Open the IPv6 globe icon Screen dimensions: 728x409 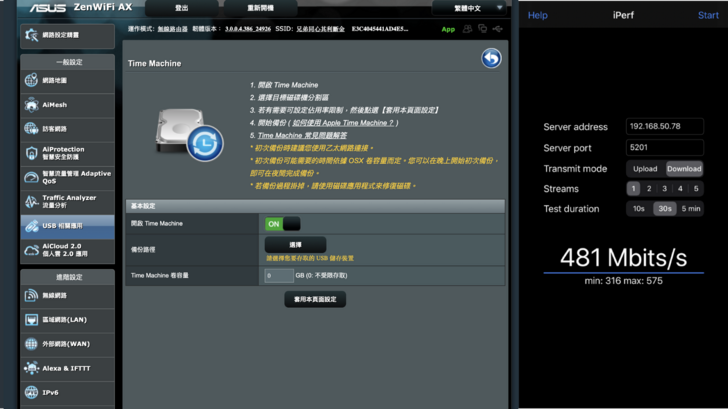(x=31, y=392)
